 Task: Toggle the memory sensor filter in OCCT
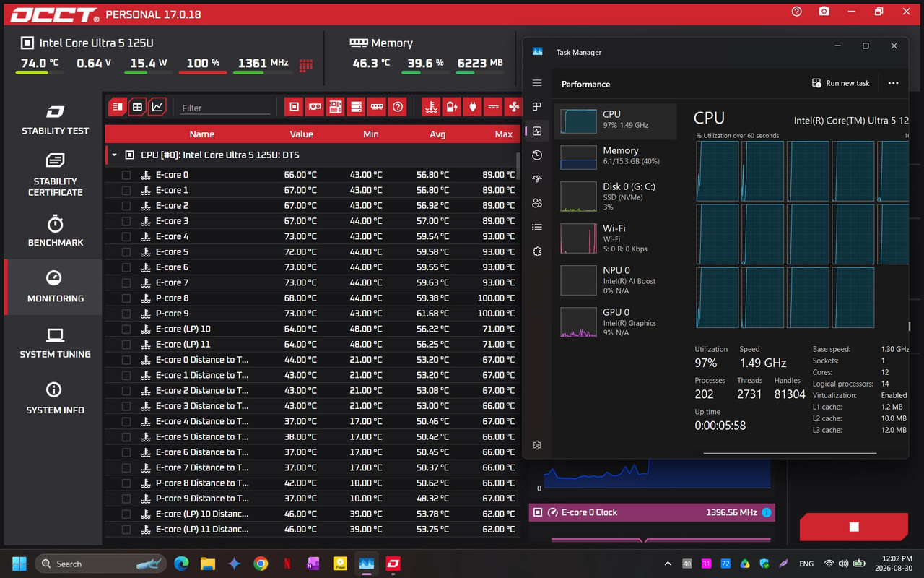tap(377, 107)
